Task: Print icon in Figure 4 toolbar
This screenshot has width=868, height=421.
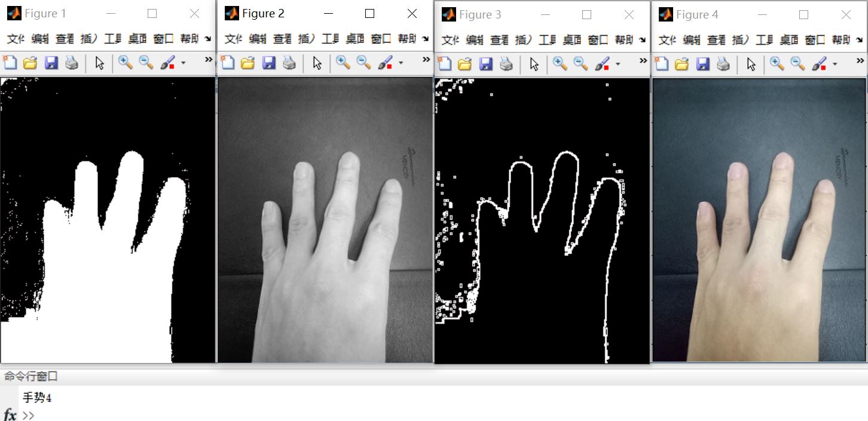Action: pos(723,63)
